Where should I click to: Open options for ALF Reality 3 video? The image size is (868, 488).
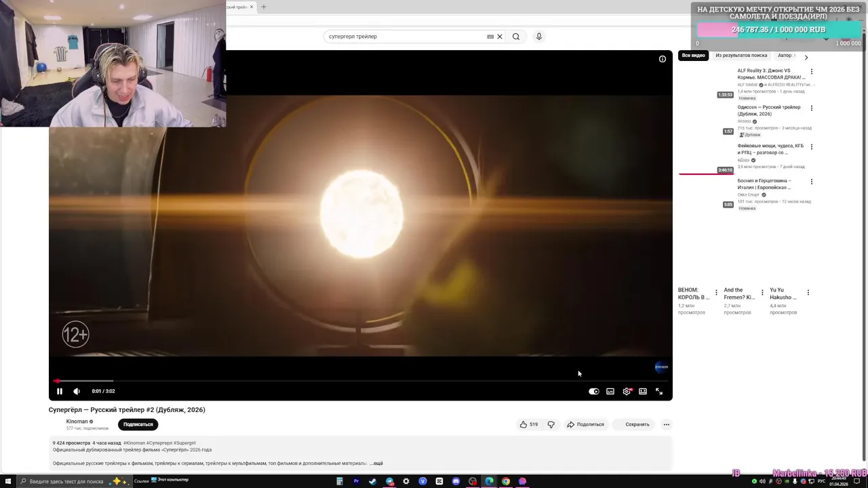812,71
